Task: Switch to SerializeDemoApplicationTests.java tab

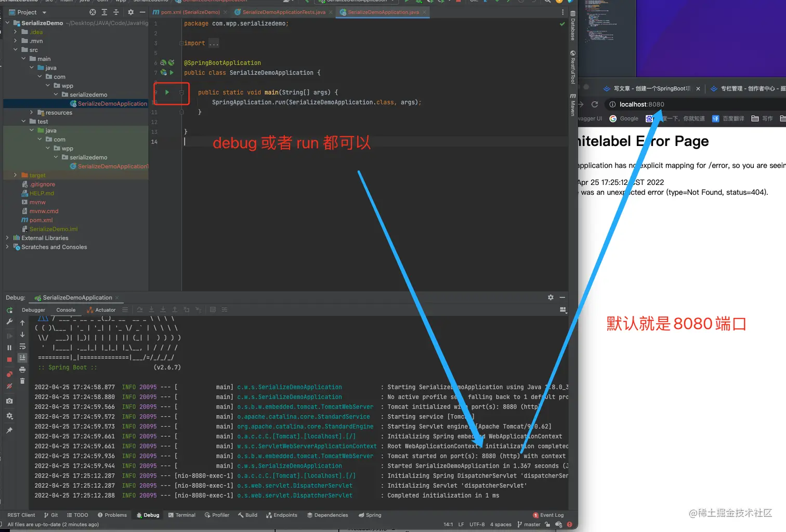Action: click(284, 12)
